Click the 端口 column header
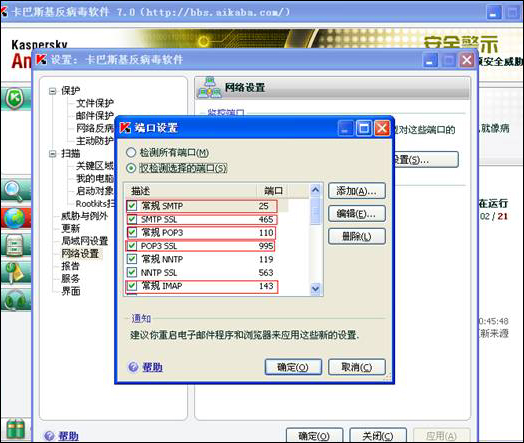Image resolution: width=524 pixels, height=443 pixels. point(273,191)
